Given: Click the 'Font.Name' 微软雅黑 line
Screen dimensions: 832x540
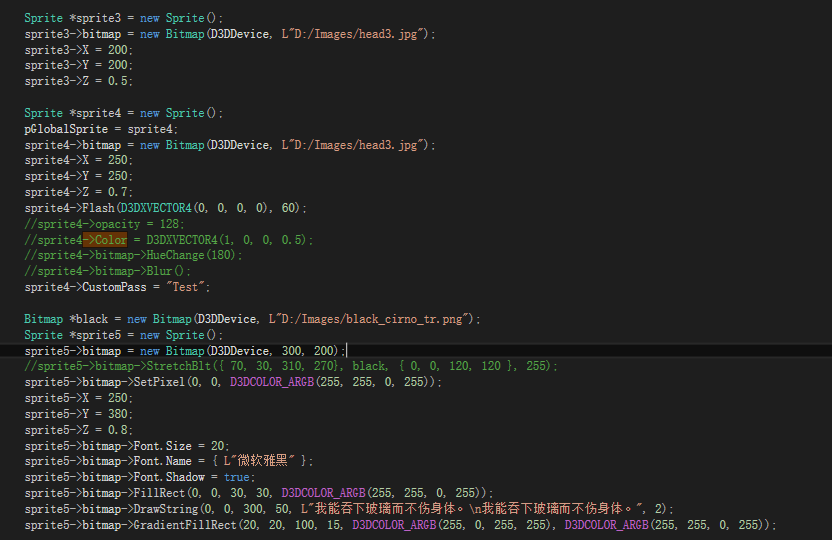Looking at the screenshot, I should coord(169,461).
